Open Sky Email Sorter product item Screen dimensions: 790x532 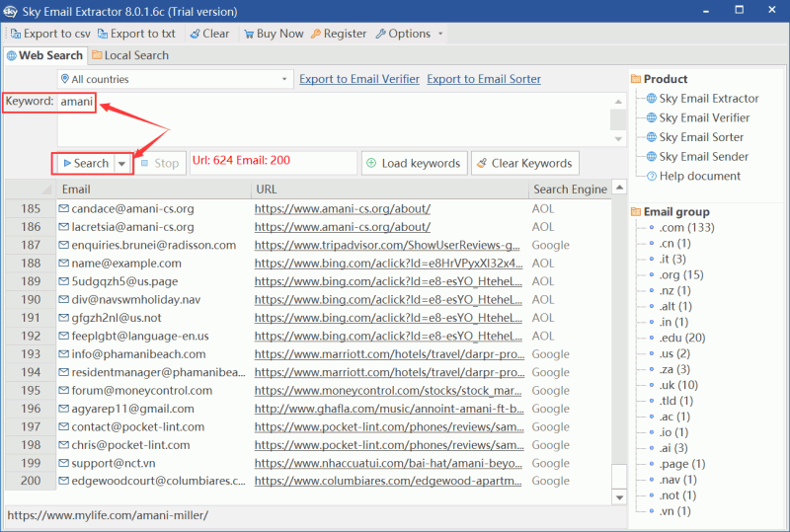point(695,137)
